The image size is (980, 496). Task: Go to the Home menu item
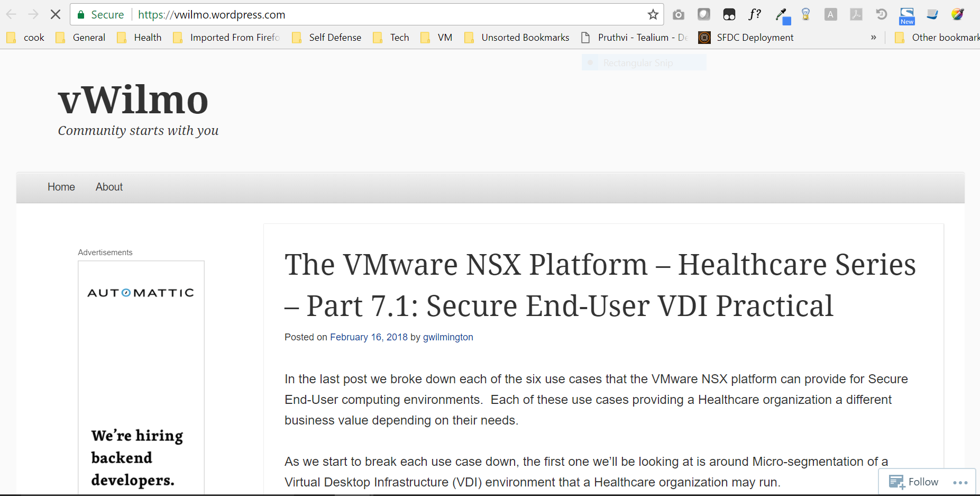[61, 187]
